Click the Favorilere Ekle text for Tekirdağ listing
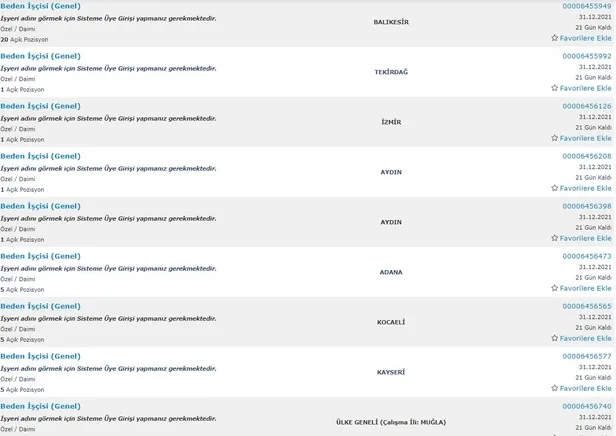This screenshot has height=436, width=616. point(586,88)
